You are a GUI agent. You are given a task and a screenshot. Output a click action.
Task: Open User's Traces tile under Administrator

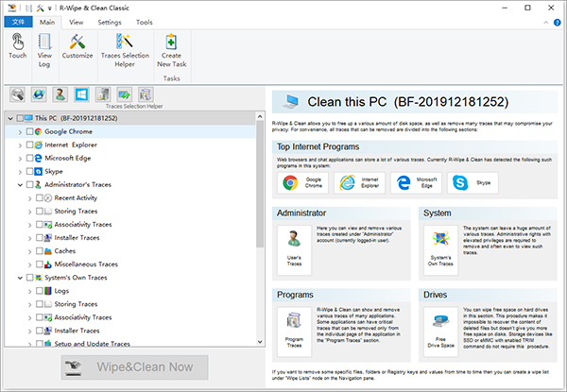coord(294,250)
